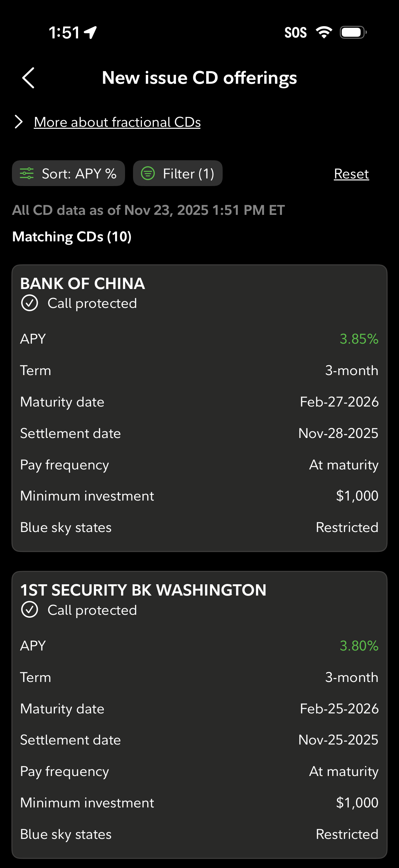Open 1ST SECURITY BK WASHINGTON offering

143,590
